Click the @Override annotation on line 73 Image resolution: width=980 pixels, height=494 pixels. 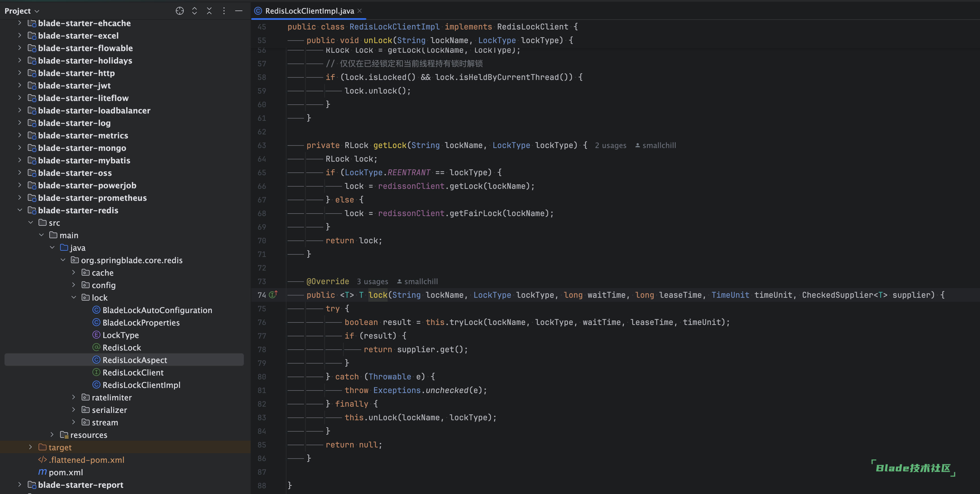click(328, 281)
